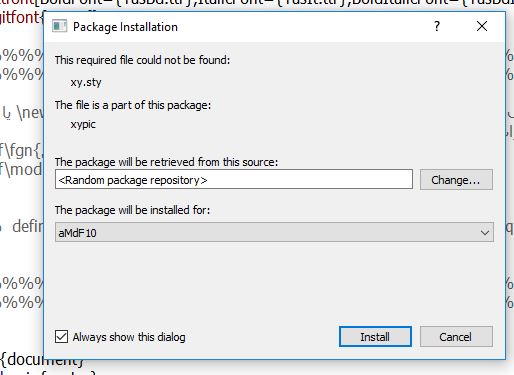Click the red itfont text in editor
Viewport: 514px width, 375px height.
[x=20, y=17]
